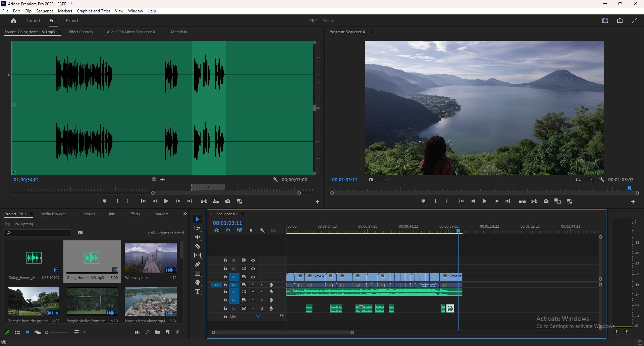Select the Slip tool
Image resolution: width=644 pixels, height=346 pixels.
point(198,255)
